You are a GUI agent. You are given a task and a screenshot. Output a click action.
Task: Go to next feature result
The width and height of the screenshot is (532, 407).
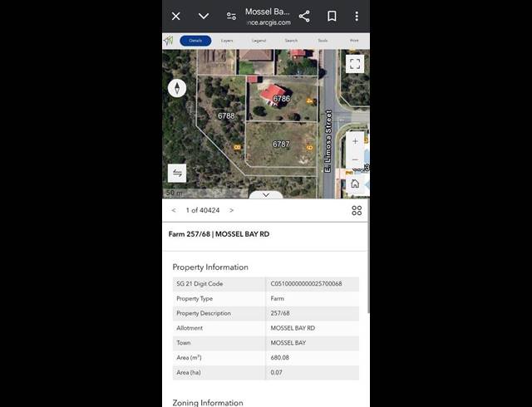231,210
